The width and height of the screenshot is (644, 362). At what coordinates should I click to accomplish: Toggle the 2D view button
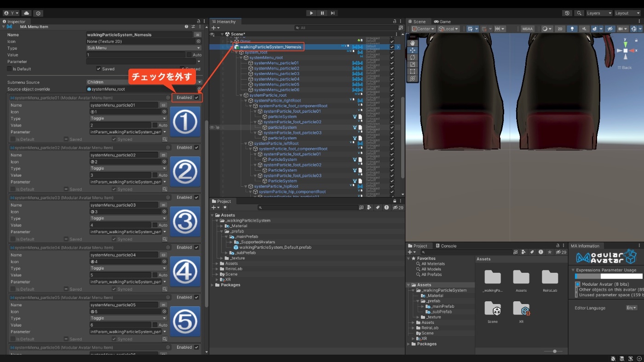560,29
